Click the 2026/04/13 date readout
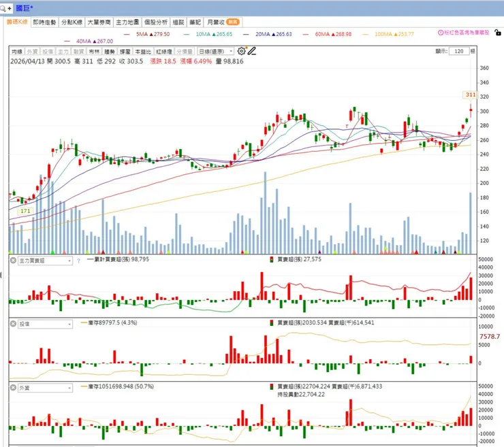This screenshot has height=447, width=504. pyautogui.click(x=27, y=61)
